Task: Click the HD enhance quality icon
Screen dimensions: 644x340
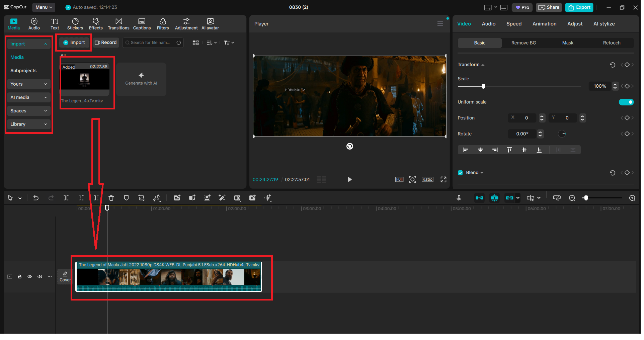Action: (237, 198)
